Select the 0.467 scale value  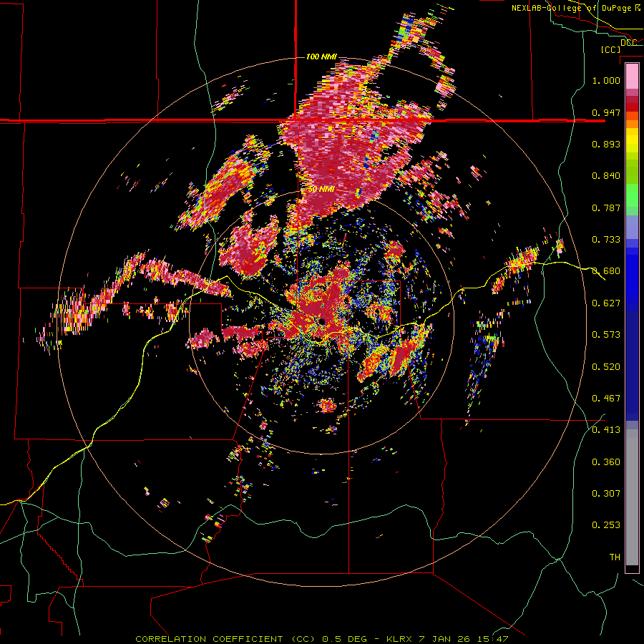606,399
